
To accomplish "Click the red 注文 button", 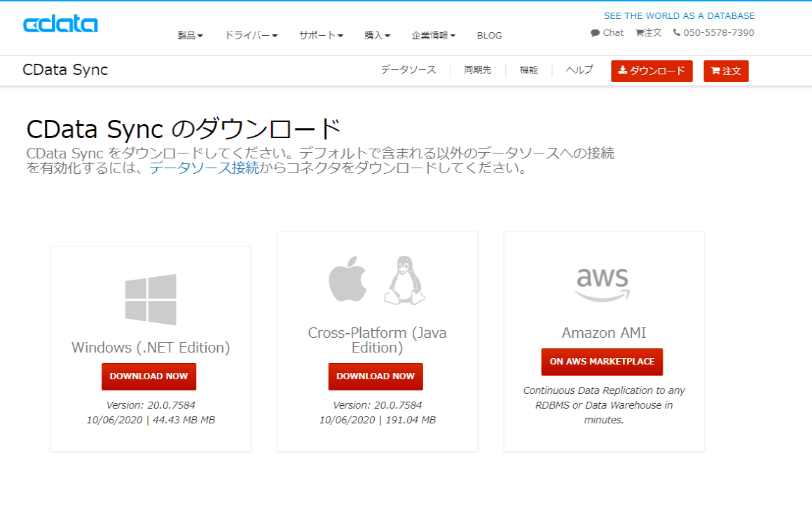I will click(x=726, y=71).
